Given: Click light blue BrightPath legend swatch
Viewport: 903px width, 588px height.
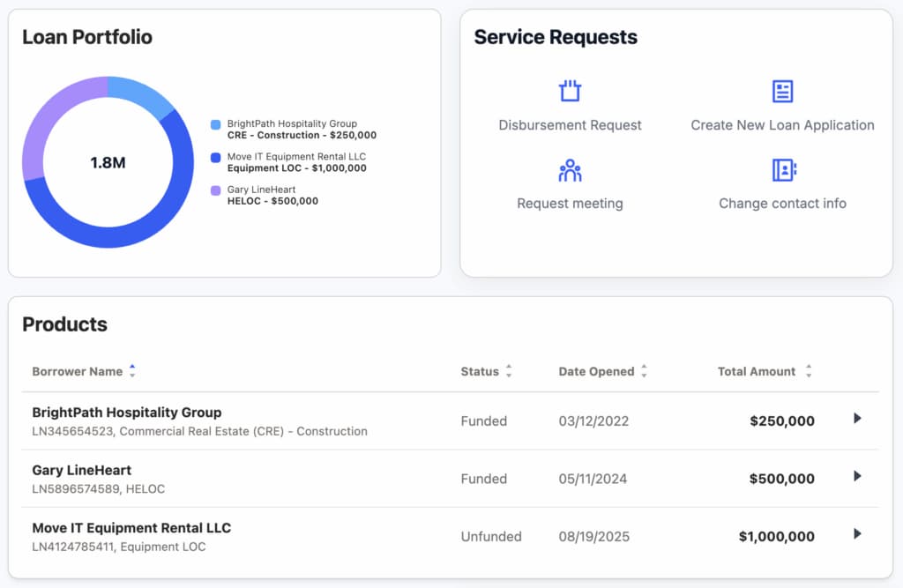Looking at the screenshot, I should point(215,124).
